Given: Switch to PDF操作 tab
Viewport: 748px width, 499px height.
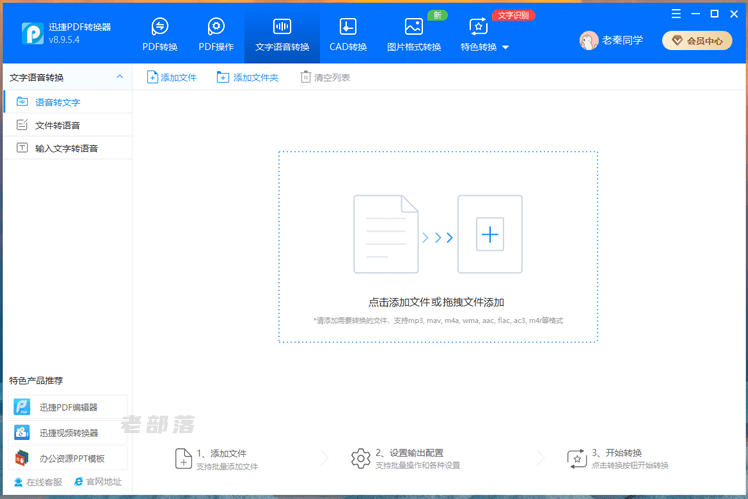Looking at the screenshot, I should click(x=216, y=34).
